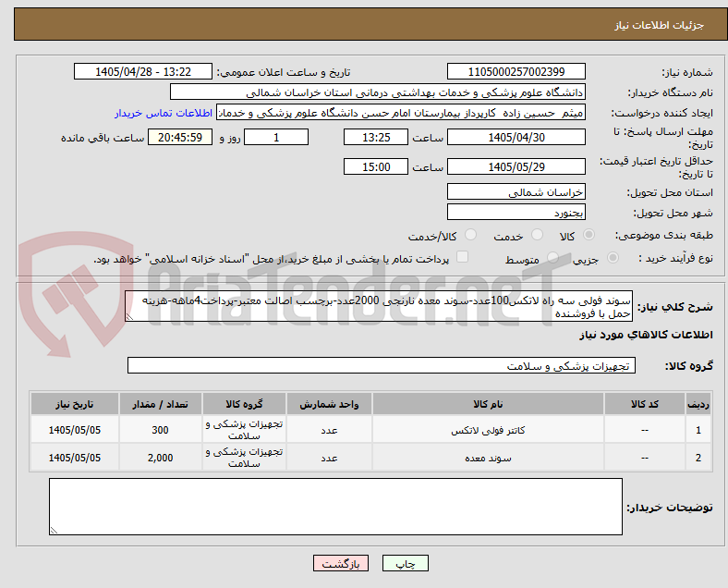Click the توضیحات خریدار empty textarea
728x588 pixels.
pos(335,507)
